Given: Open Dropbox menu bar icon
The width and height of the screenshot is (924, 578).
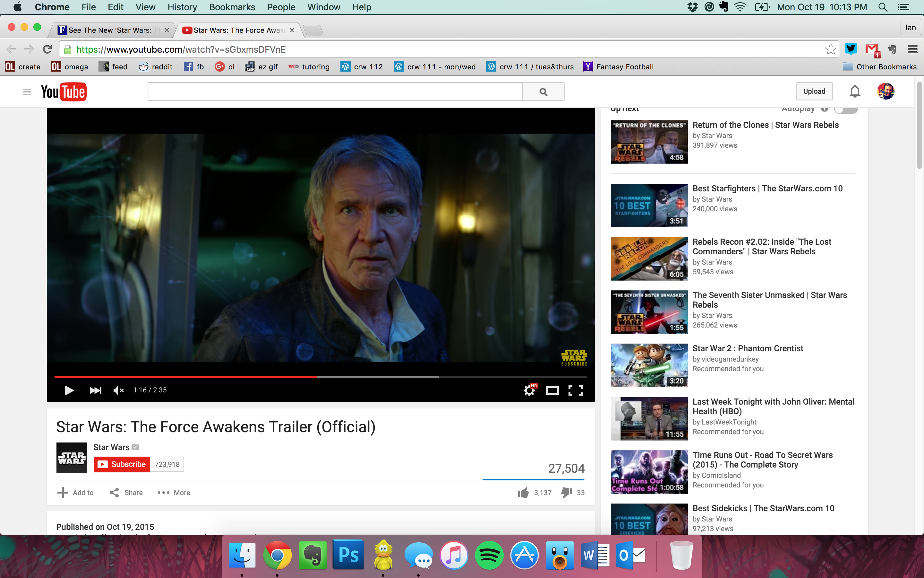Looking at the screenshot, I should tap(693, 7).
